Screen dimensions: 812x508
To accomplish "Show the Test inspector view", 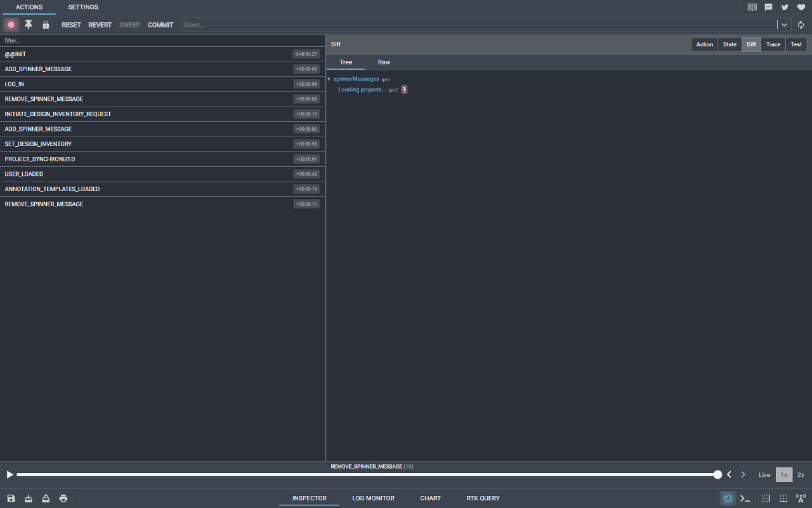I will coord(796,44).
